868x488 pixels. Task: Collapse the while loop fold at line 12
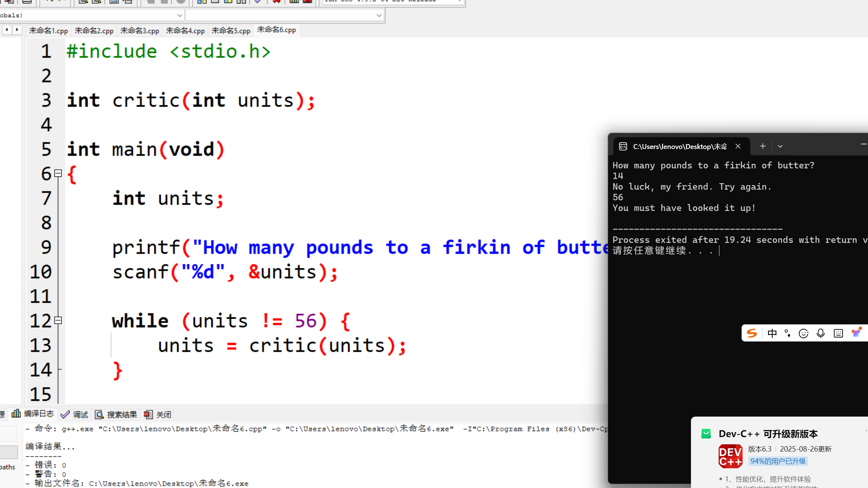tap(58, 320)
